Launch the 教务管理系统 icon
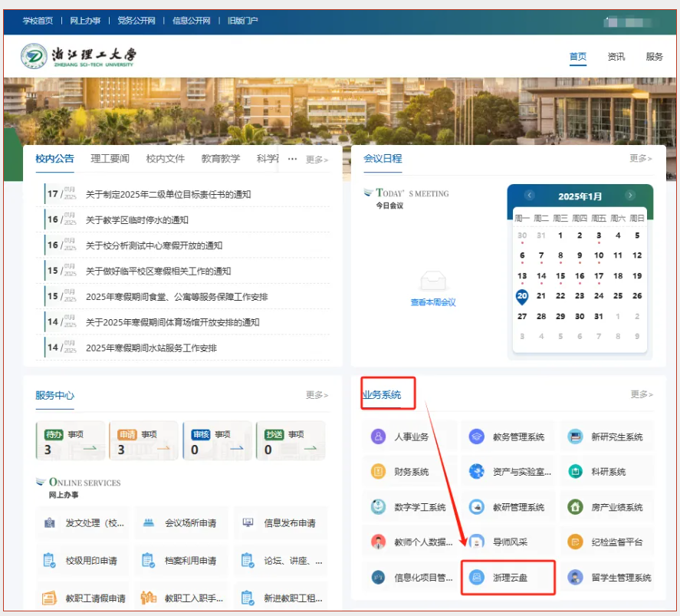The image size is (680, 616). tap(477, 436)
